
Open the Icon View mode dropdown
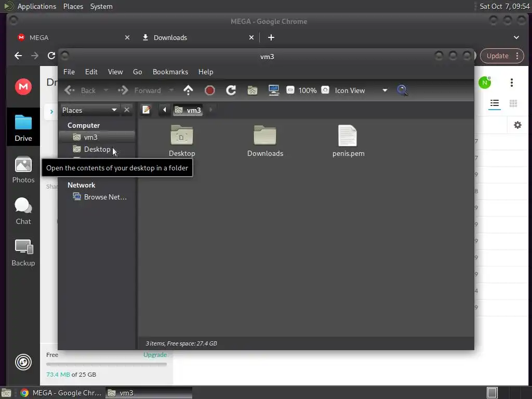361,90
